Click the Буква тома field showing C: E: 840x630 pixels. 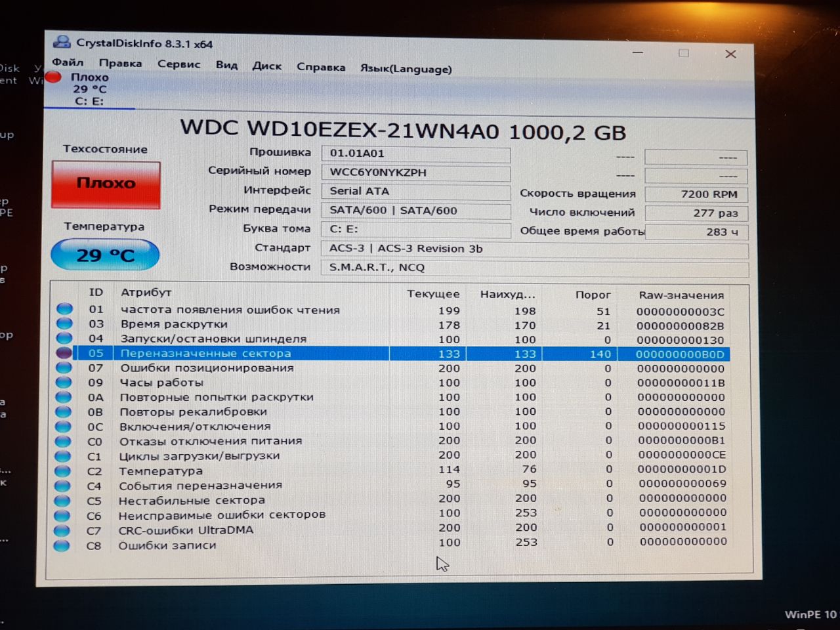(415, 230)
